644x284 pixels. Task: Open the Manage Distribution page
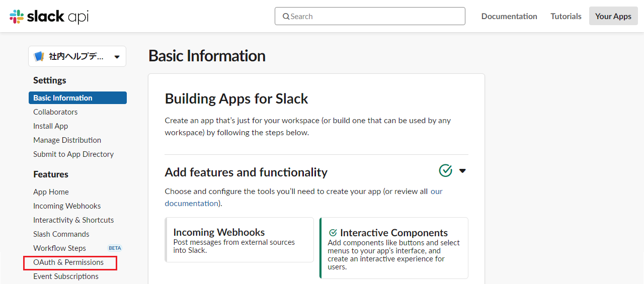pos(67,140)
